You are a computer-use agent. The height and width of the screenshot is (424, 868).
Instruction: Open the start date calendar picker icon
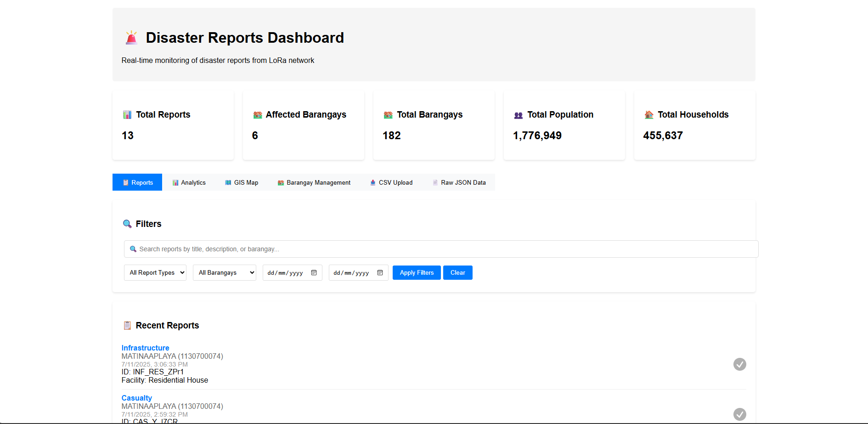point(314,273)
